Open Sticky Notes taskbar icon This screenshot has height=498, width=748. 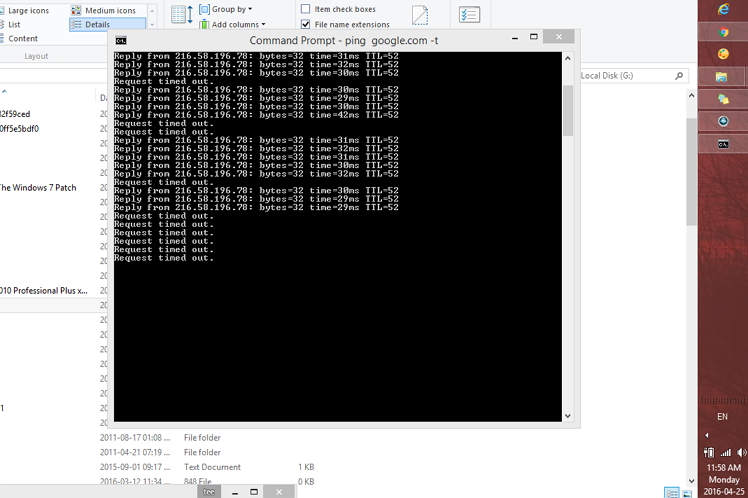point(723,99)
